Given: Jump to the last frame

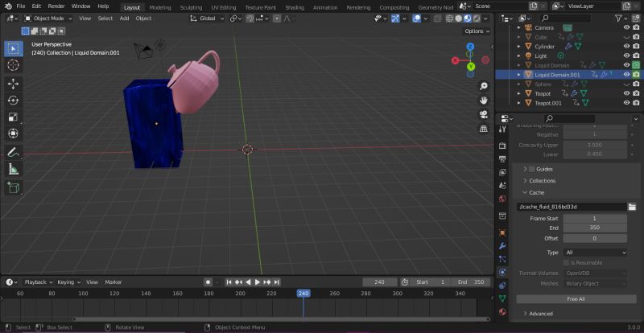Looking at the screenshot, I should coord(276,282).
